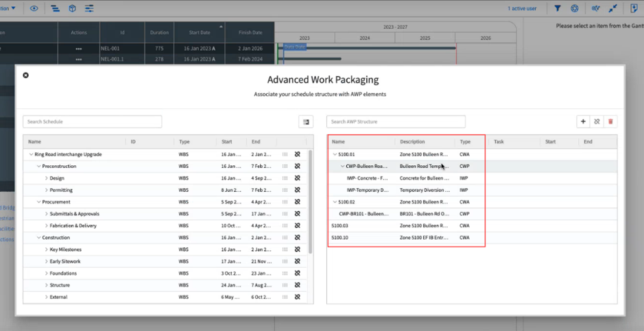Close the Advanced Work Packaging dialog
The width and height of the screenshot is (644, 331).
[26, 75]
